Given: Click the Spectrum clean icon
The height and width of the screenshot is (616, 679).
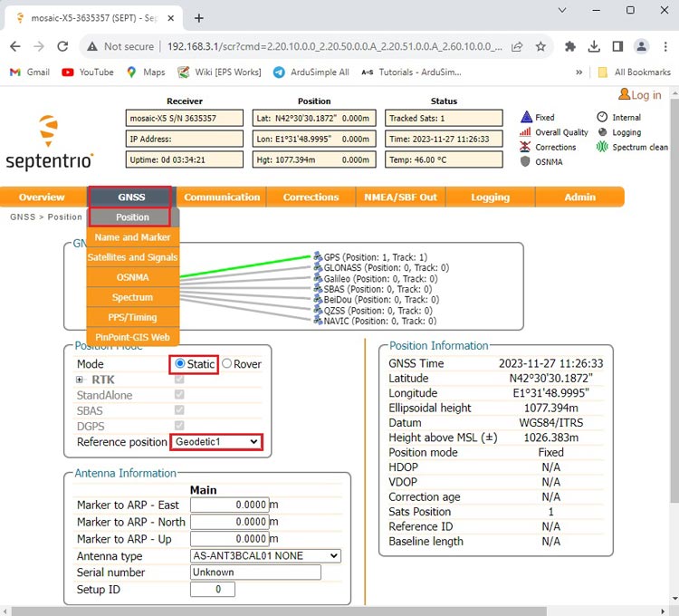Looking at the screenshot, I should coord(602,147).
